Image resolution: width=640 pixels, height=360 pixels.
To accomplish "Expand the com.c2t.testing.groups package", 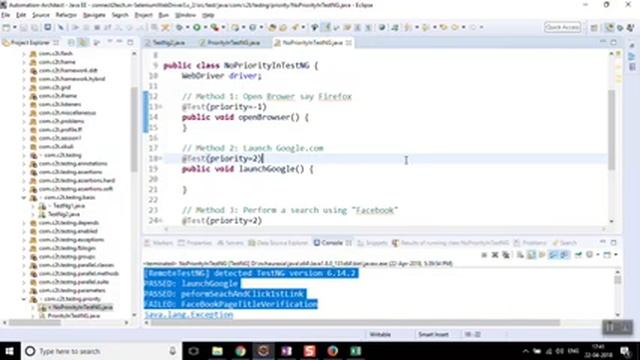I will [x=24, y=257].
